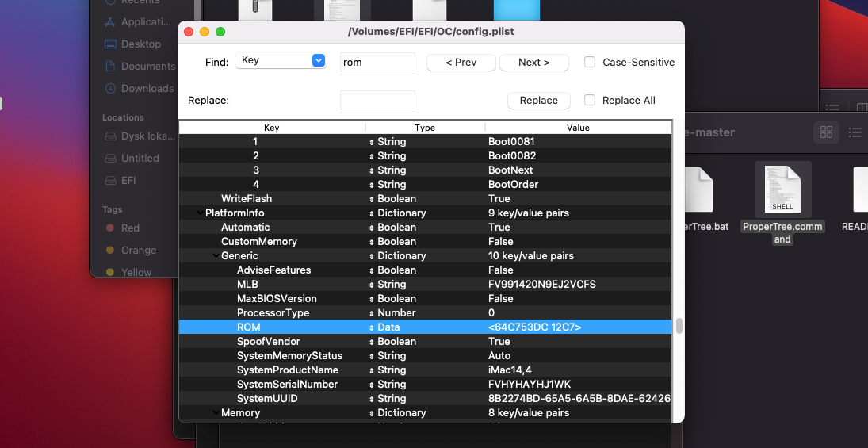Click the Boot0081 value
The width and height of the screenshot is (868, 448).
[512, 142]
